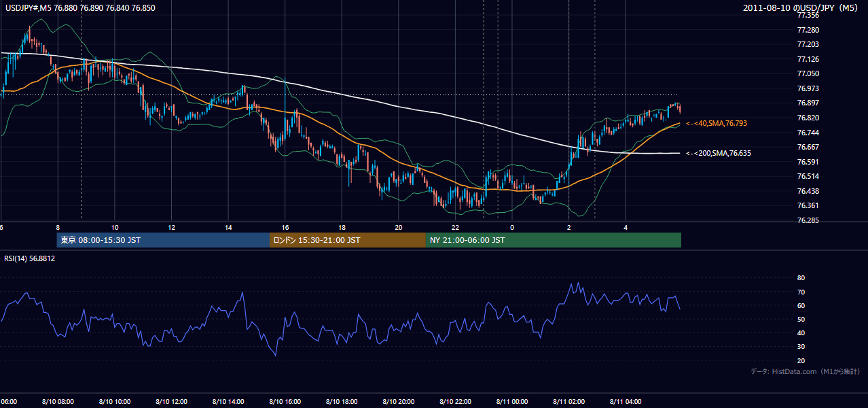
Task: Select the London 15:30-21:00 JST session bar
Action: [348, 240]
